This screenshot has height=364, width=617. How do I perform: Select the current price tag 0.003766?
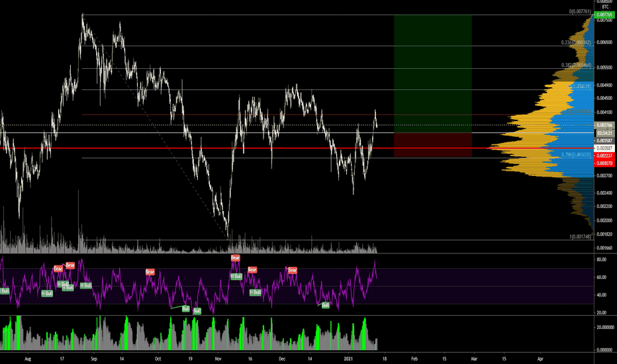(x=604, y=126)
